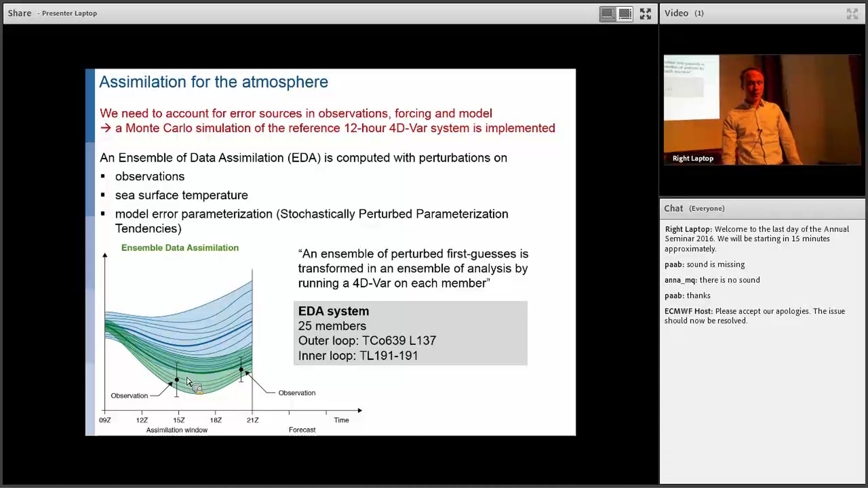
Task: Click anna_mq's 'there is no sound' message
Action: (712, 280)
